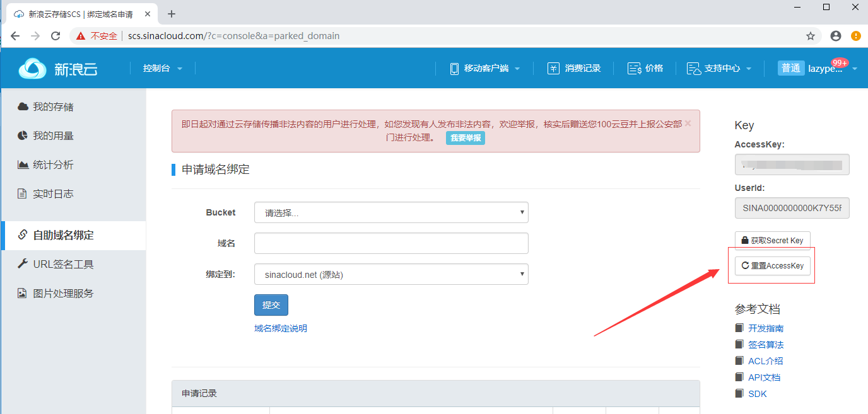Viewport: 868px width, 414px height.
Task: Click the 申请记录 panel heading
Action: pos(199,393)
